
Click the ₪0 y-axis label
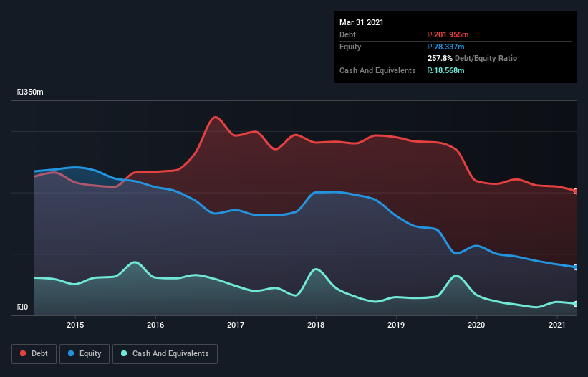point(22,307)
